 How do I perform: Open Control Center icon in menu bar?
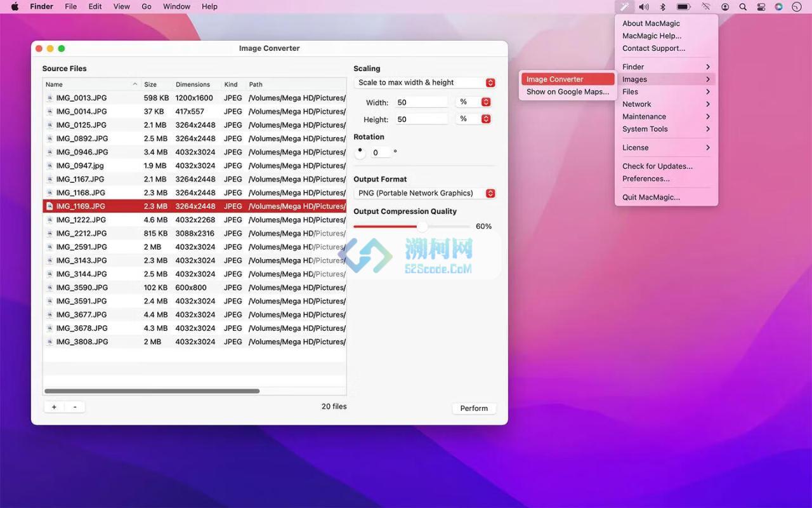[761, 7]
